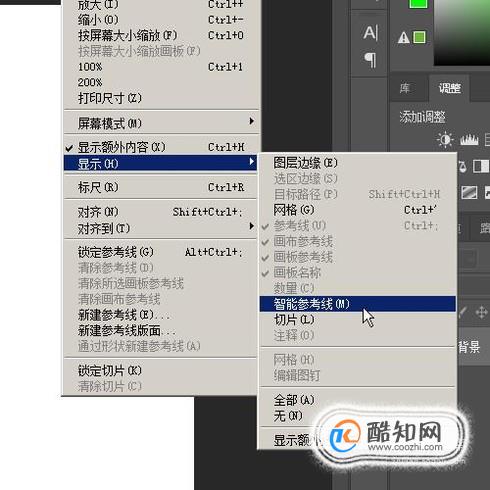
Task: Click the gradient map adjustment icon
Action: [469, 193]
